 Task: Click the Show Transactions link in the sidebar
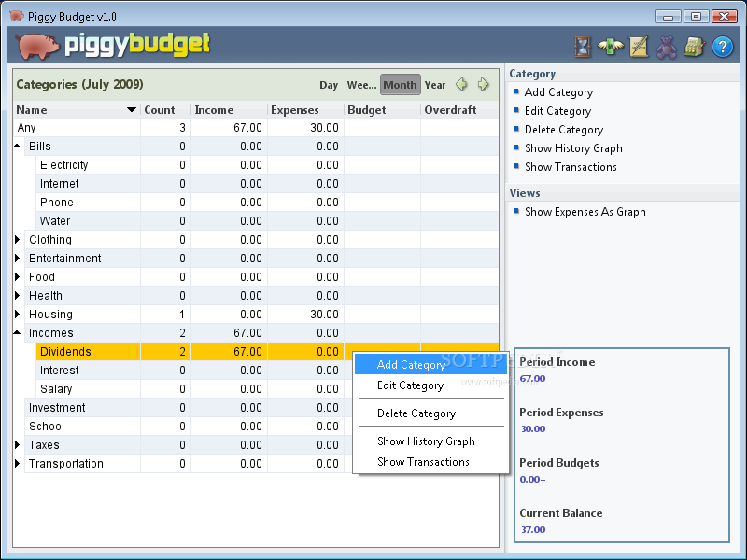pyautogui.click(x=571, y=167)
